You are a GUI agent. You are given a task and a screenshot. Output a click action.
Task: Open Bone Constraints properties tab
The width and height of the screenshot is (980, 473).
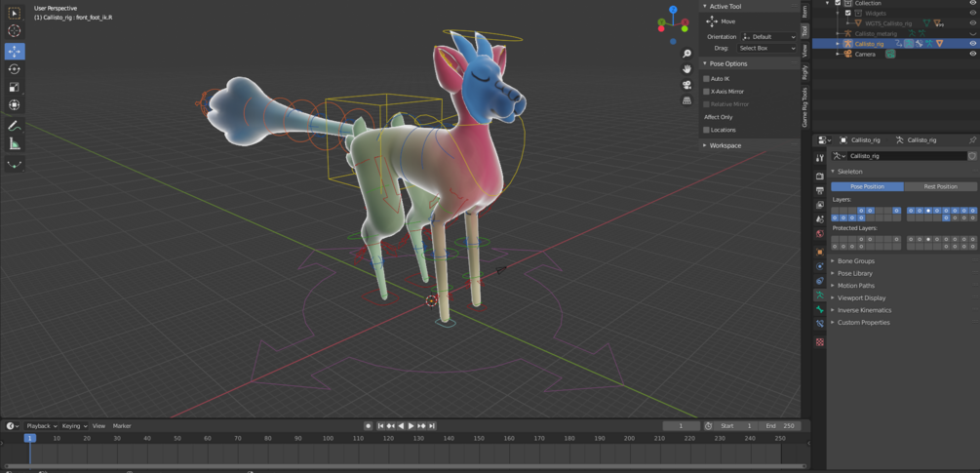[x=820, y=324]
